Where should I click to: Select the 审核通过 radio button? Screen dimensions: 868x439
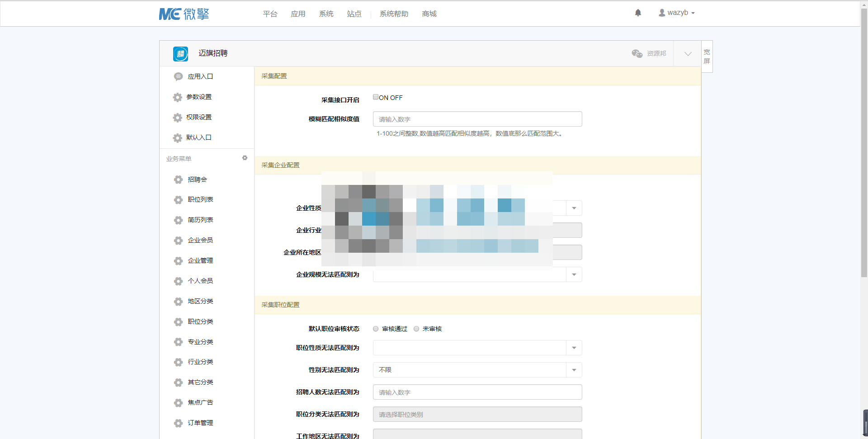[376, 329]
